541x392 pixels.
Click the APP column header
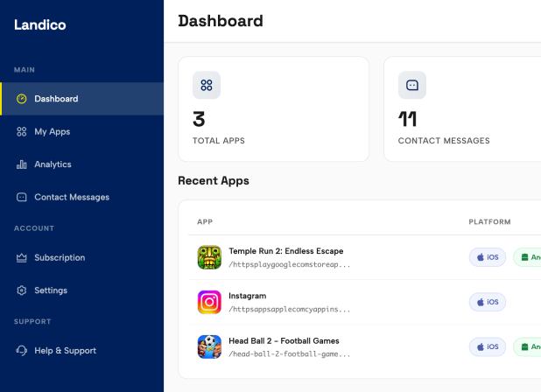205,222
